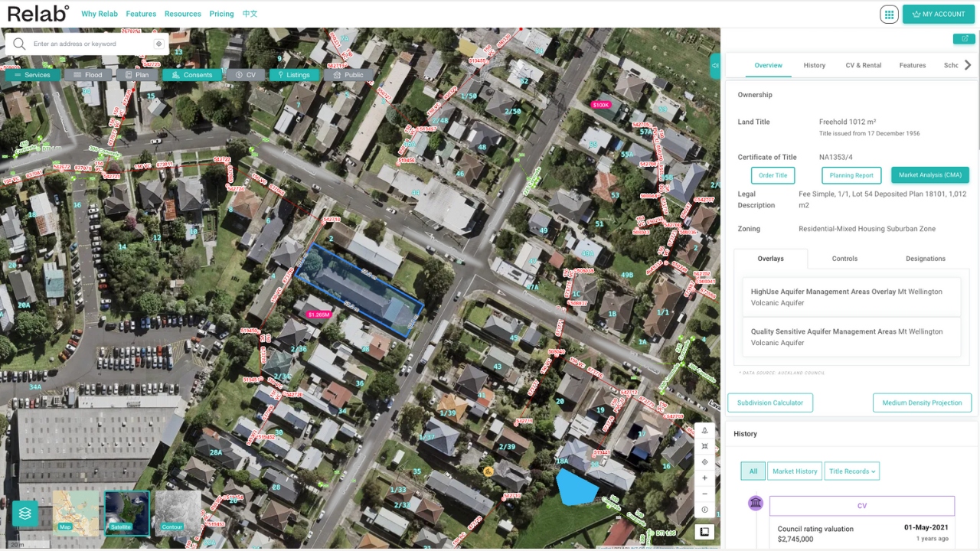
Task: Select the Controls tab
Action: point(844,259)
